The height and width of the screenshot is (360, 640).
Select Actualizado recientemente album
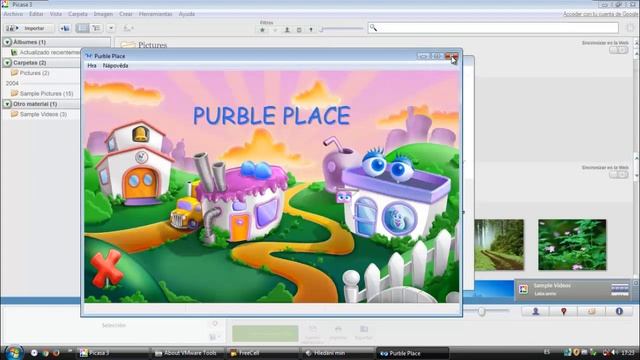click(45, 52)
